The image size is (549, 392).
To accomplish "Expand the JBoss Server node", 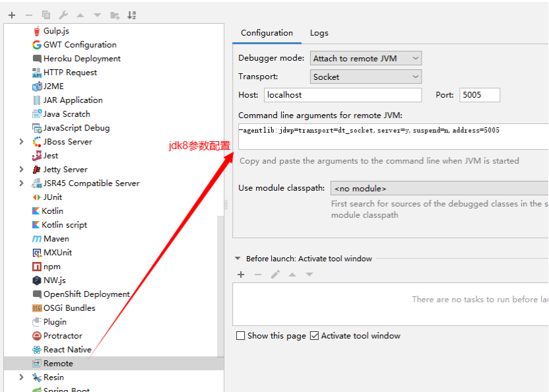I will (21, 141).
